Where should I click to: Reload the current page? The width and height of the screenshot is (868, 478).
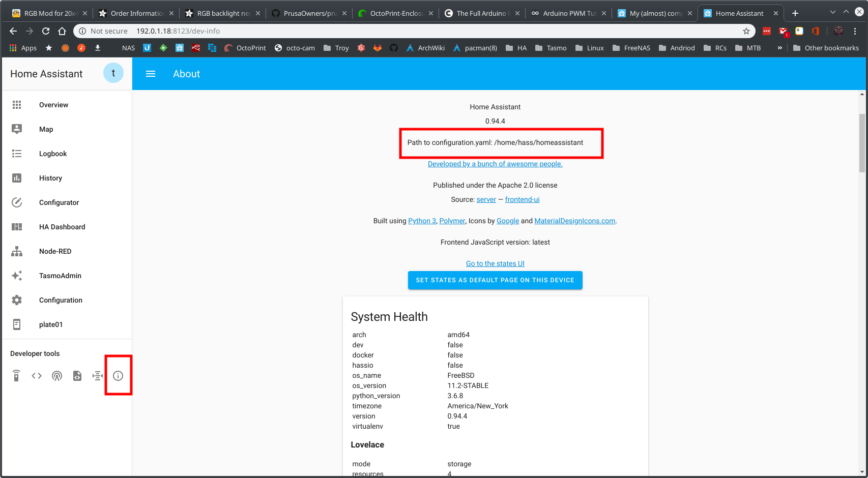point(46,31)
